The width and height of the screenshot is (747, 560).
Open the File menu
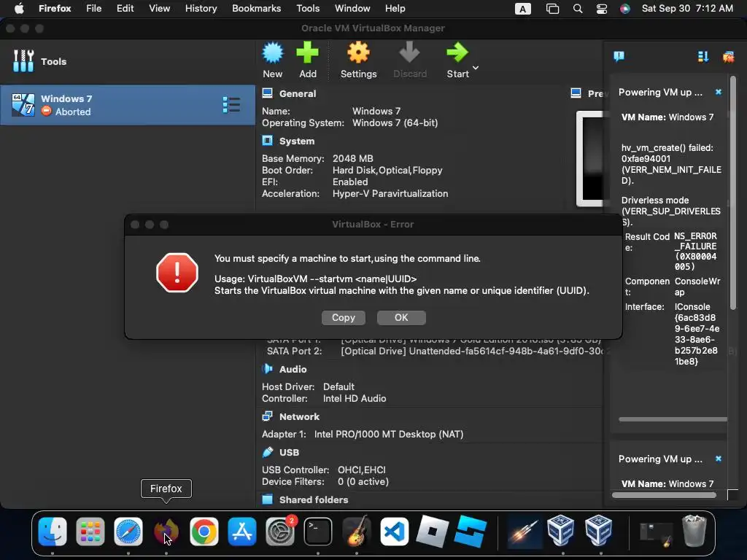tap(94, 9)
